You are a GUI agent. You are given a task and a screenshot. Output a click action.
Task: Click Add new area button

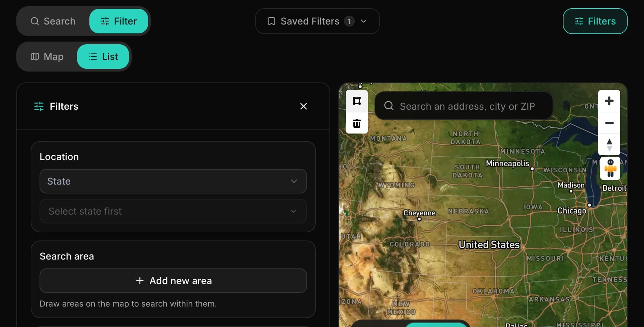173,281
